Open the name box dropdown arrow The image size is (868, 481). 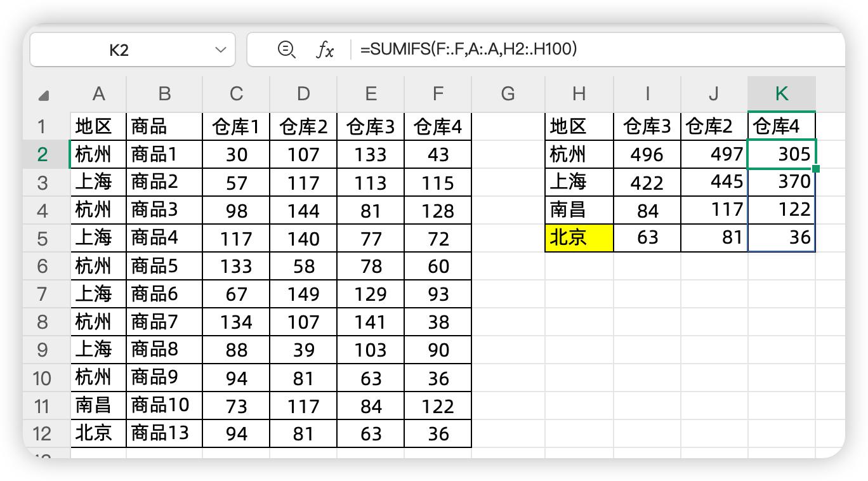[221, 49]
